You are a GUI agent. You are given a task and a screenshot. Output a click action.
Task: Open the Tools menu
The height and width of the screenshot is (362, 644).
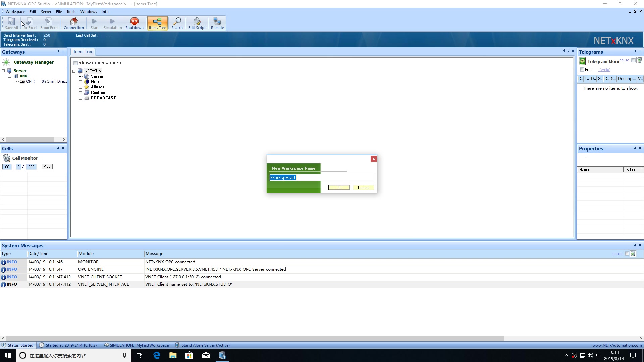pos(71,12)
